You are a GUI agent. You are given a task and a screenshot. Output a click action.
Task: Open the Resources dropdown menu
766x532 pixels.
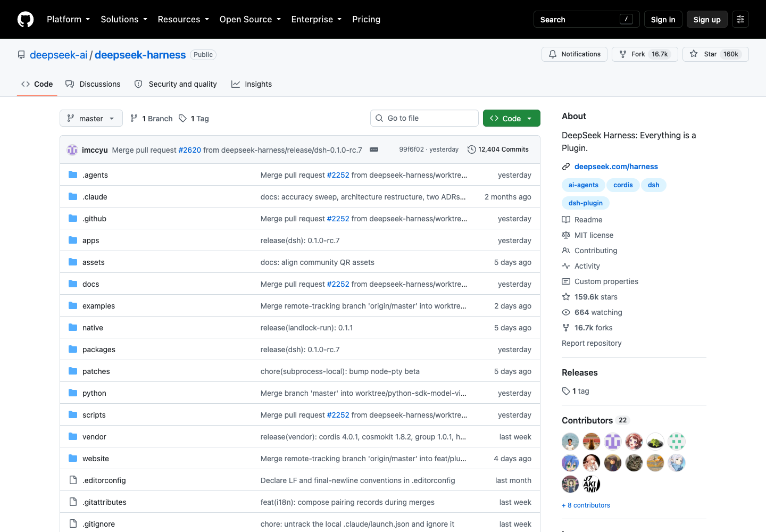184,19
